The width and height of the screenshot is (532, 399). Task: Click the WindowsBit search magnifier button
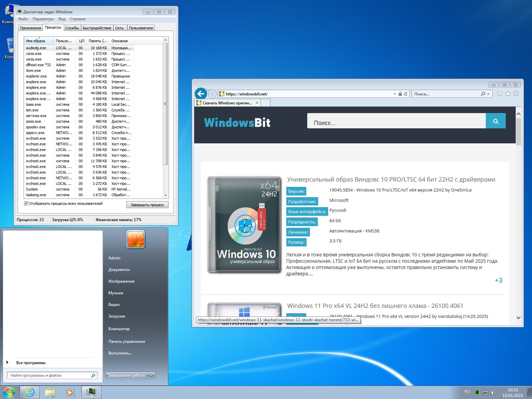tap(495, 121)
